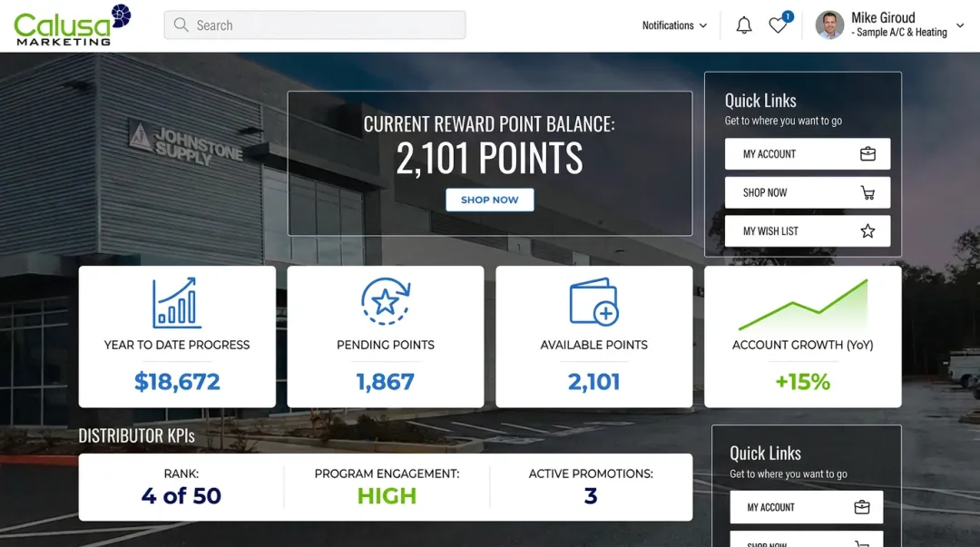
Task: Click the DISTRIBUTOR KPIs heading
Action: point(136,435)
